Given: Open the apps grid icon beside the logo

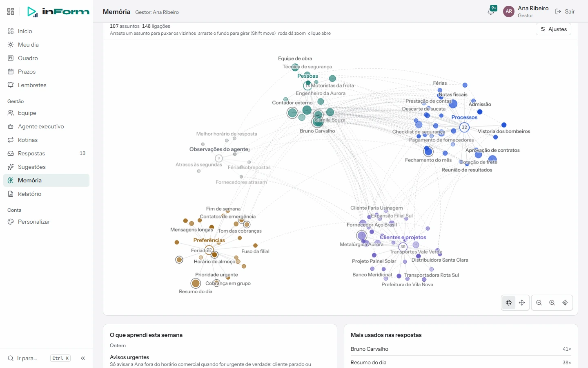Looking at the screenshot, I should (x=11, y=11).
